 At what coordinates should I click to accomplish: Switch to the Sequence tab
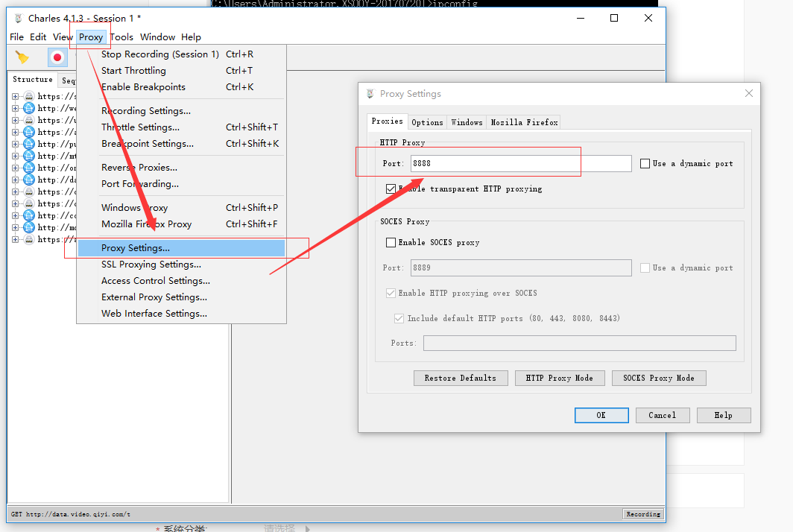[69, 80]
